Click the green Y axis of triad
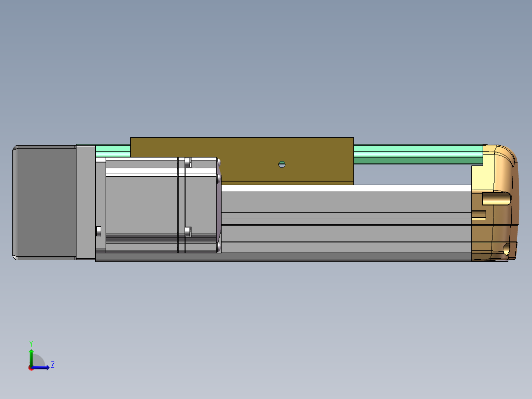The image size is (532, 399). coord(31,357)
